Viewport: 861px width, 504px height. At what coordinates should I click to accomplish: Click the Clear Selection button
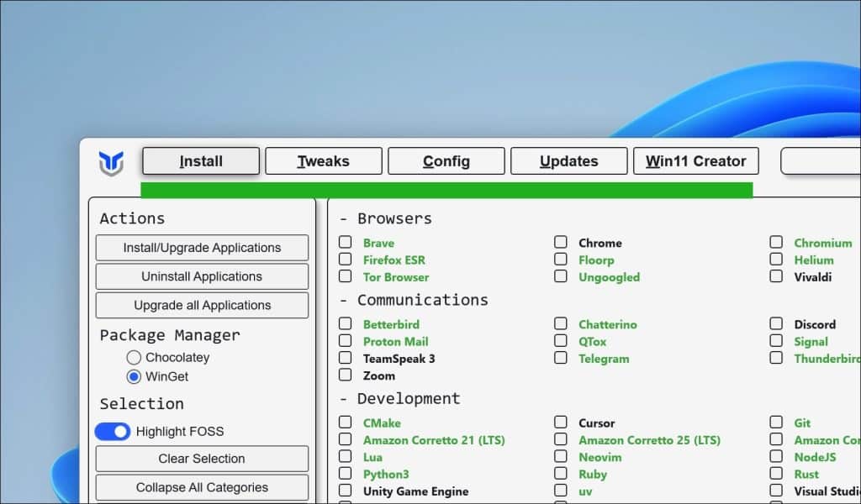pos(202,459)
